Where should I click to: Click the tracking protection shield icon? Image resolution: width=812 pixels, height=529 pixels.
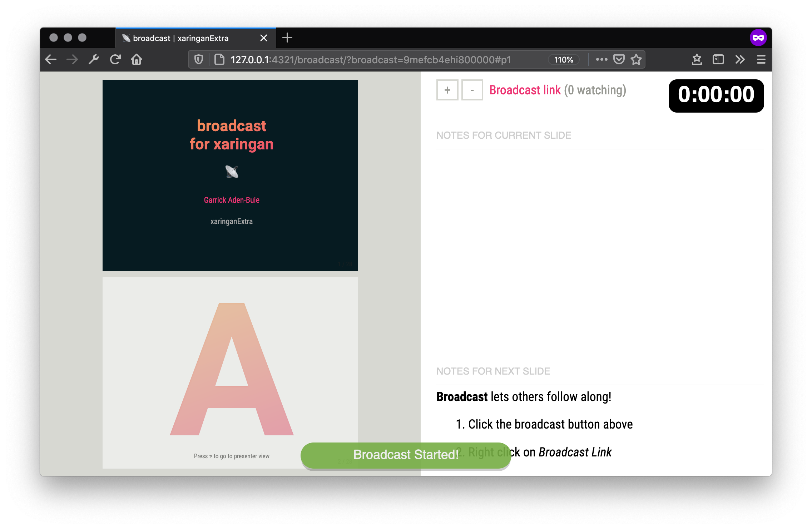tap(199, 59)
